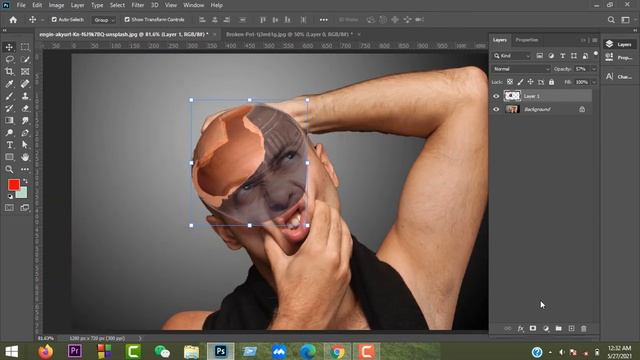Image resolution: width=640 pixels, height=360 pixels.
Task: Select the Eyedropper tool
Action: [9, 84]
